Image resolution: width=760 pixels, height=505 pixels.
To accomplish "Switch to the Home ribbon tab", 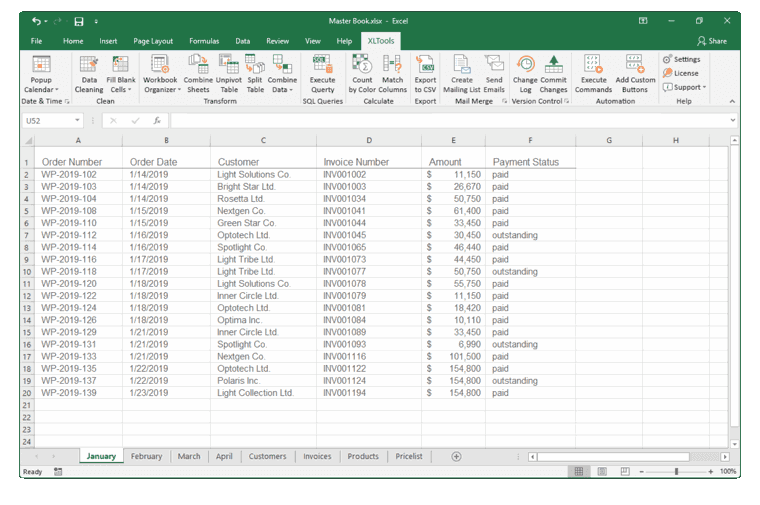I will point(73,41).
